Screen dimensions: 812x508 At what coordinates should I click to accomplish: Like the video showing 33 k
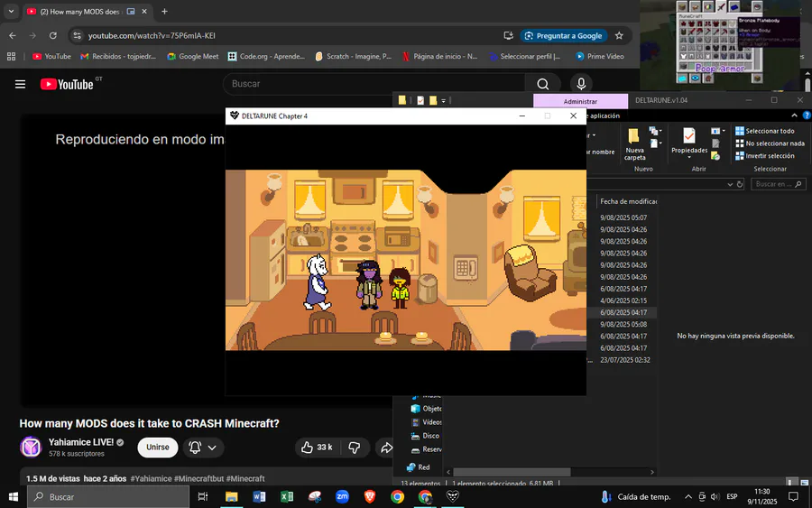tap(317, 447)
